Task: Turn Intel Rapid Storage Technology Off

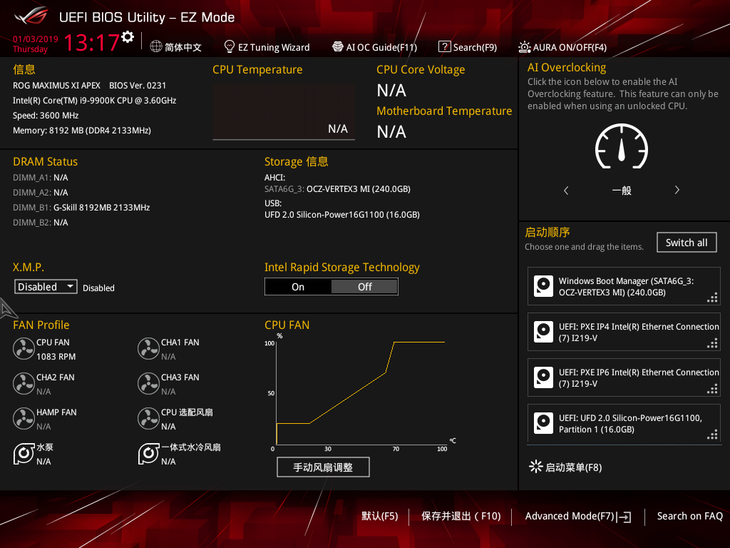Action: [365, 287]
